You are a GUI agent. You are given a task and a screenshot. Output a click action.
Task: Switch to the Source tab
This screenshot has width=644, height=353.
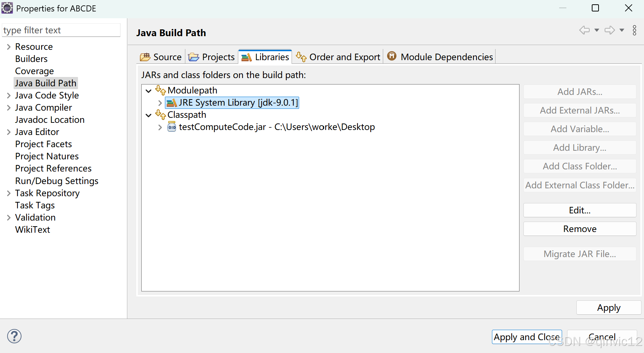[161, 57]
